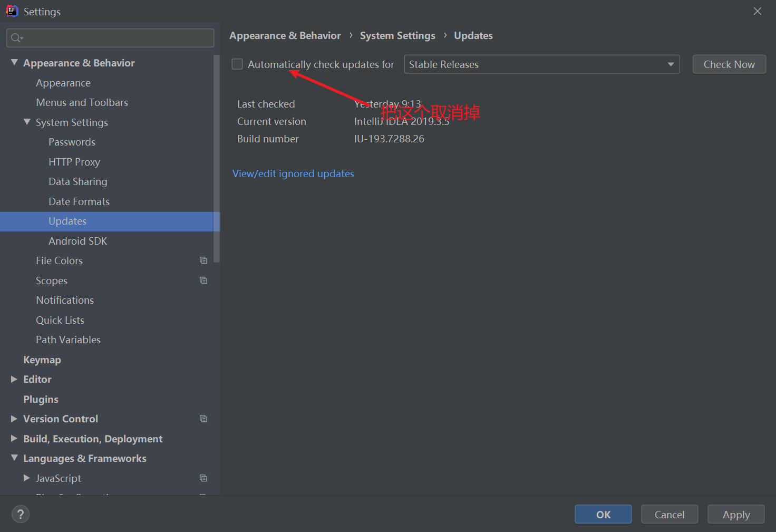Click the help question mark icon
This screenshot has height=532, width=776.
21,514
